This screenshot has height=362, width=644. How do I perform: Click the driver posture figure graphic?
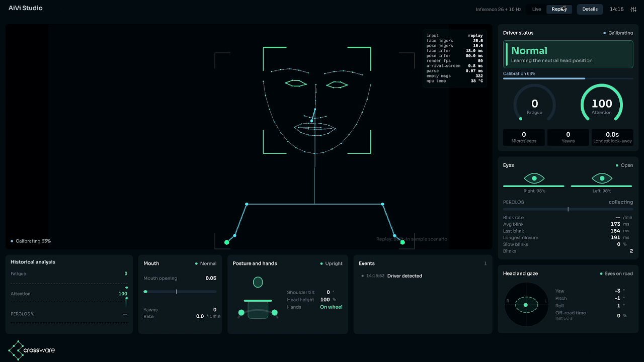[x=258, y=298]
